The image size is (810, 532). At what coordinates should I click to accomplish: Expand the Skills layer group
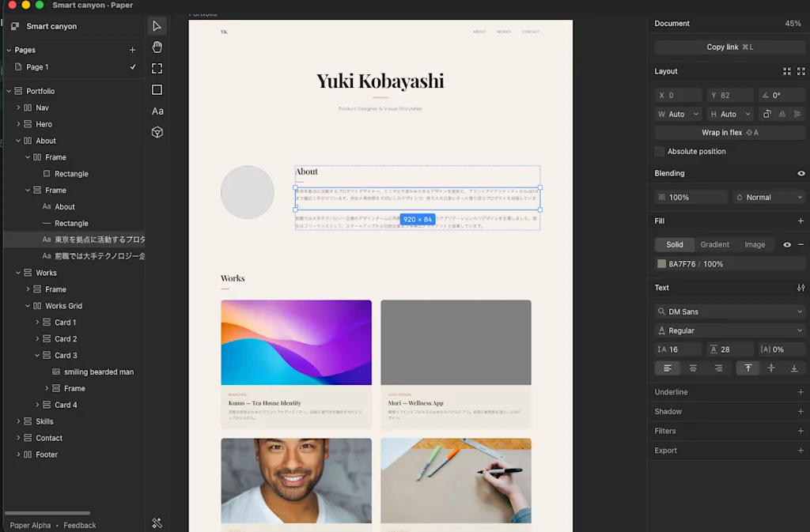[x=19, y=421]
